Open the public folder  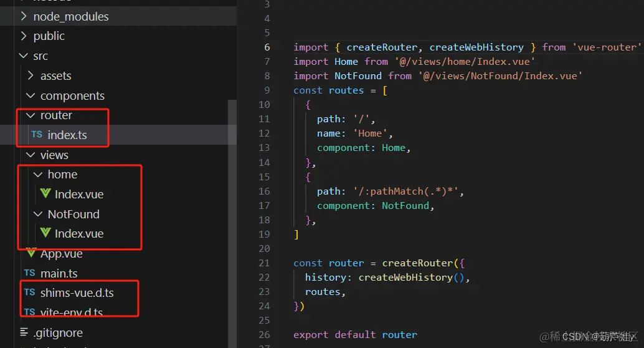point(49,36)
